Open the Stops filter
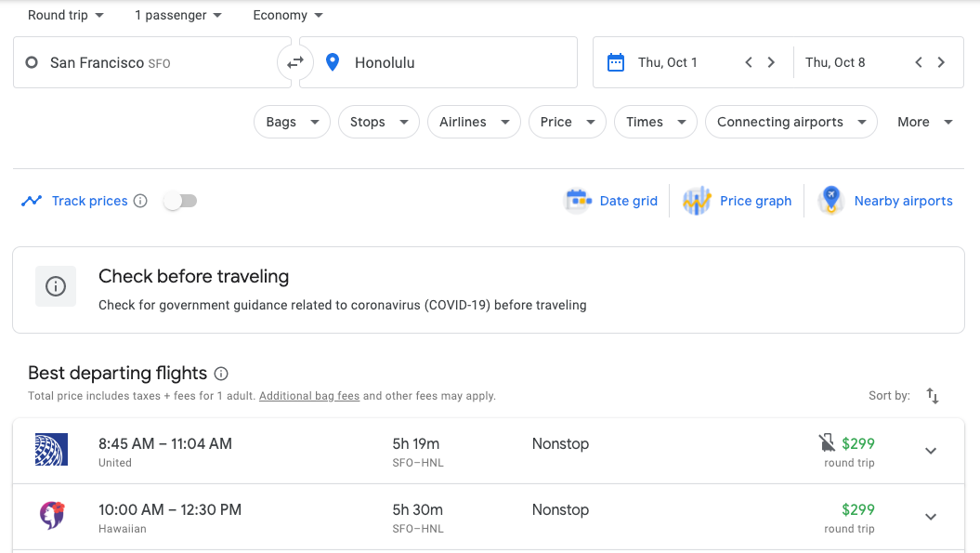This screenshot has height=553, width=980. click(378, 122)
